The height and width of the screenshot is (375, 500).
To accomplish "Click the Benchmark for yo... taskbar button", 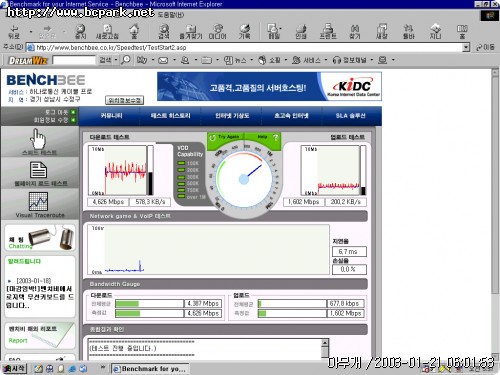I will [150, 369].
